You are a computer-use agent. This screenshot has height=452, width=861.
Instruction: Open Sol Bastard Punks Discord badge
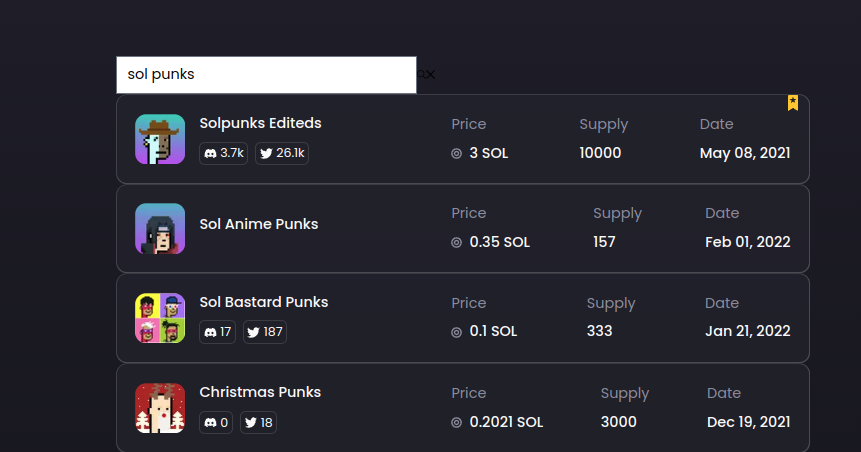pyautogui.click(x=217, y=332)
